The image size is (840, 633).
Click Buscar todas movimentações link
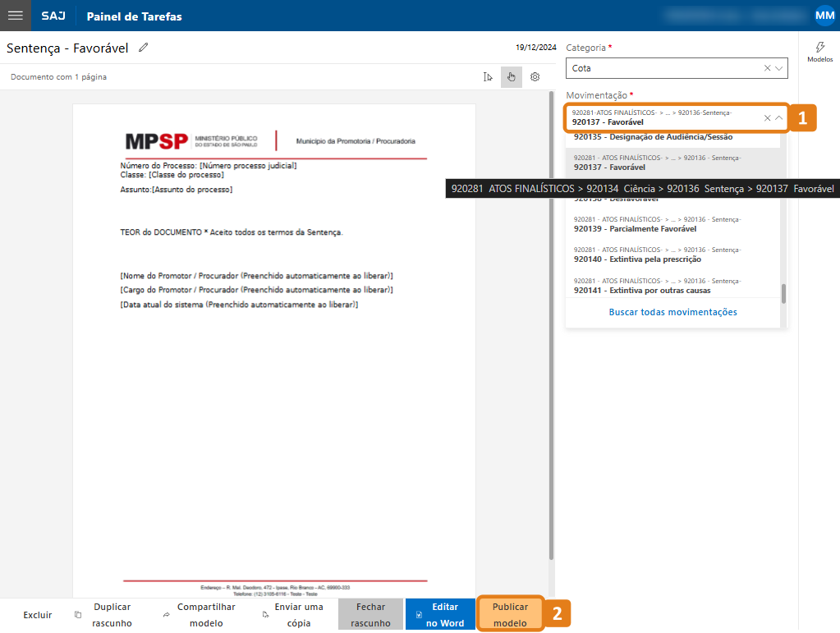[x=672, y=312]
